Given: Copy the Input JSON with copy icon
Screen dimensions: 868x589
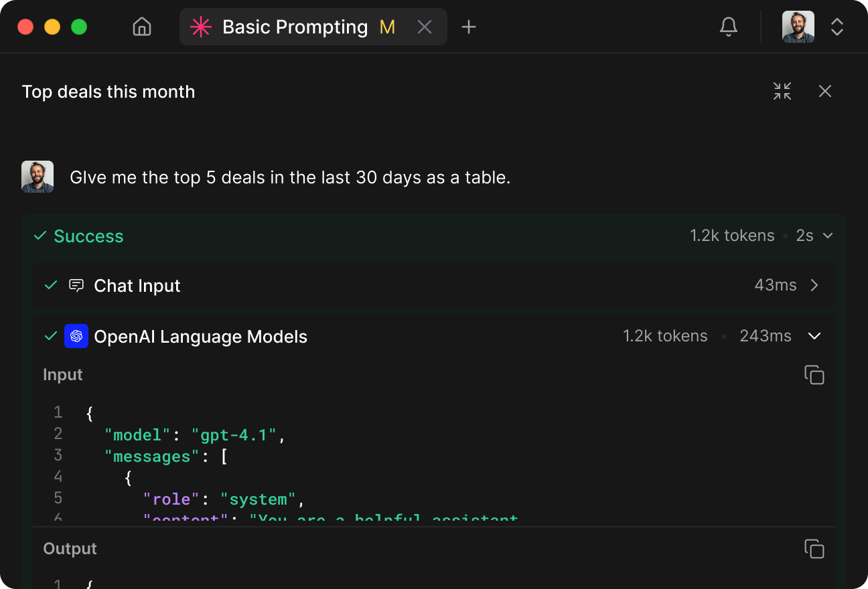Looking at the screenshot, I should pyautogui.click(x=814, y=375).
